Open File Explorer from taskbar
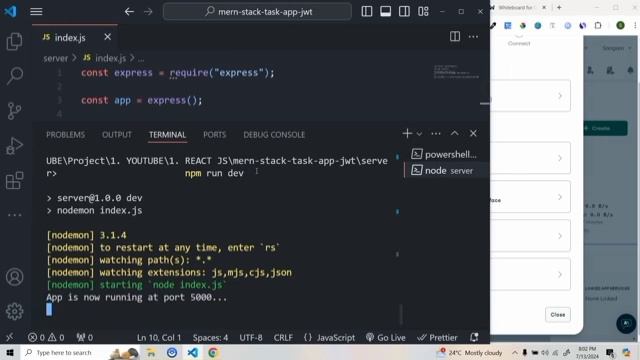The image size is (640, 360). [151, 353]
